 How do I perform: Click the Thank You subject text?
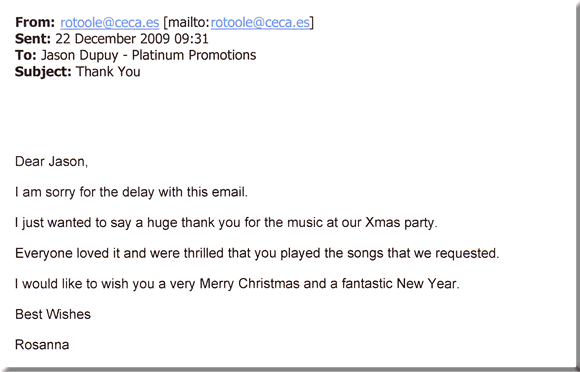tap(108, 71)
